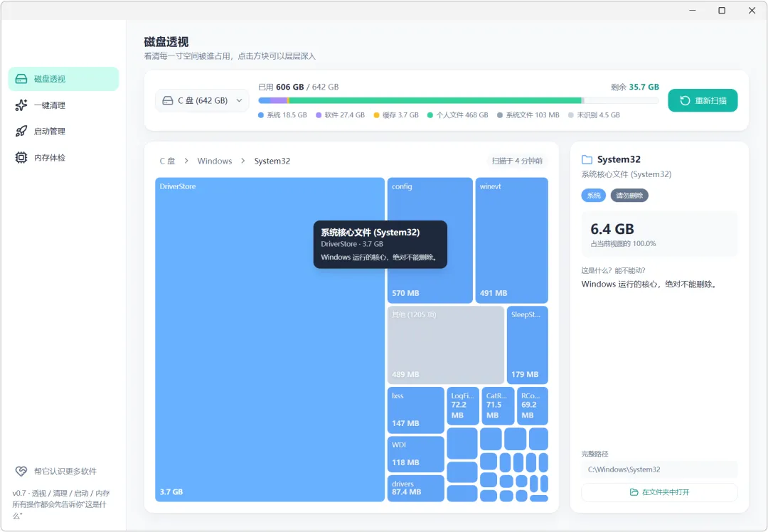Open the C 盘 (642 GB) drive dropdown

tap(202, 100)
